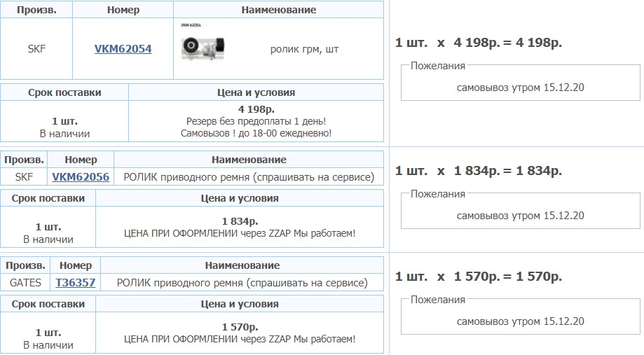The image size is (644, 355).
Task: Click the GATES manufacturer cell
Action: [x=26, y=283]
